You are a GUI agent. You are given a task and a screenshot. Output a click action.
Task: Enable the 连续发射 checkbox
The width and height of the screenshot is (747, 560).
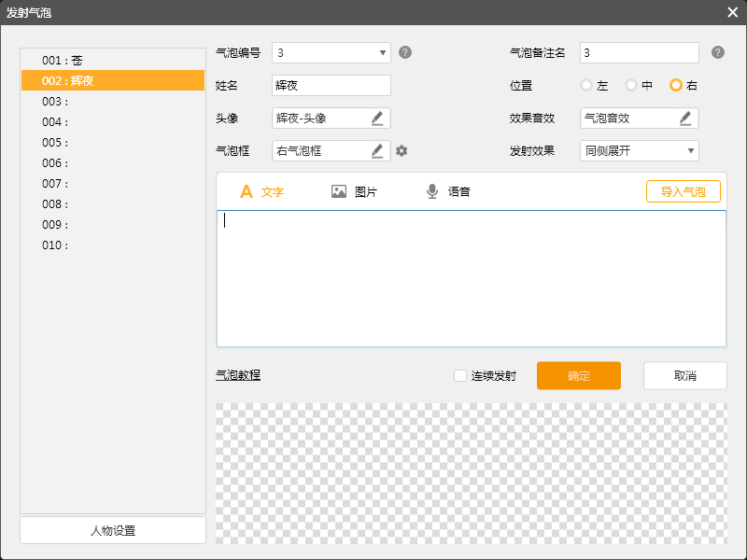pyautogui.click(x=460, y=376)
